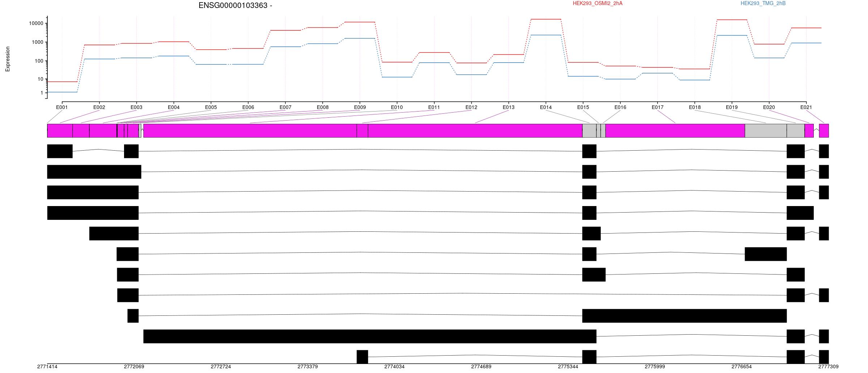Click exon label E001
This screenshot has width=868, height=373.
click(62, 108)
